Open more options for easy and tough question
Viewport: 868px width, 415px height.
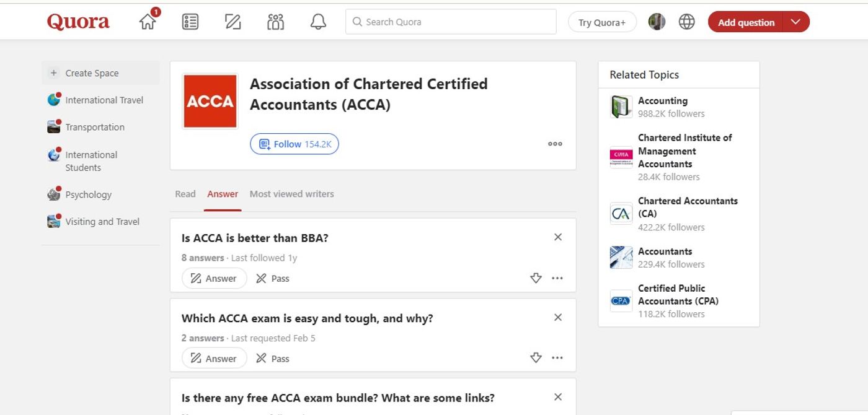pos(557,358)
